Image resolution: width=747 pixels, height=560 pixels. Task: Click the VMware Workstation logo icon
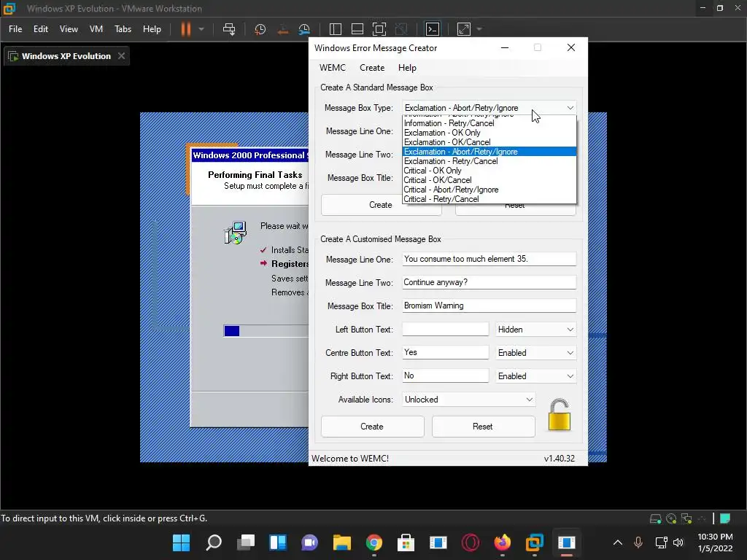coord(9,8)
